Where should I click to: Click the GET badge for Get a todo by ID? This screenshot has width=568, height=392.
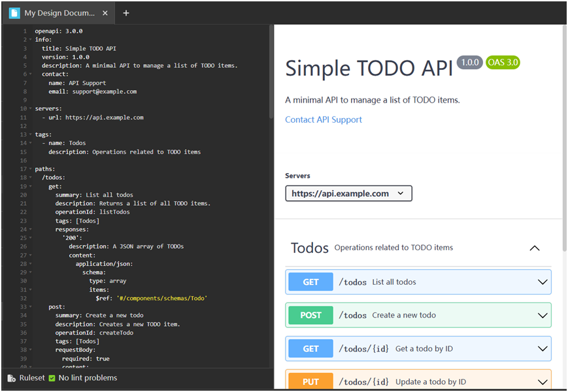(311, 349)
